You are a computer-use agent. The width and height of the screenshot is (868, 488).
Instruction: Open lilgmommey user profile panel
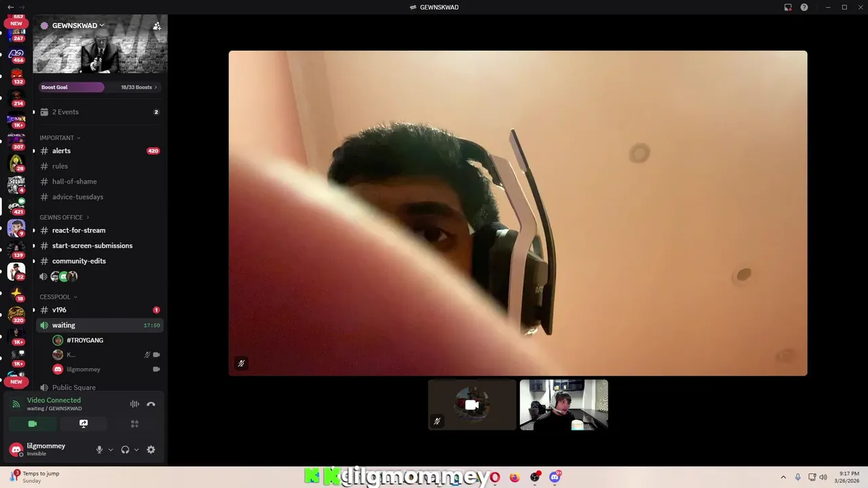coord(49,449)
